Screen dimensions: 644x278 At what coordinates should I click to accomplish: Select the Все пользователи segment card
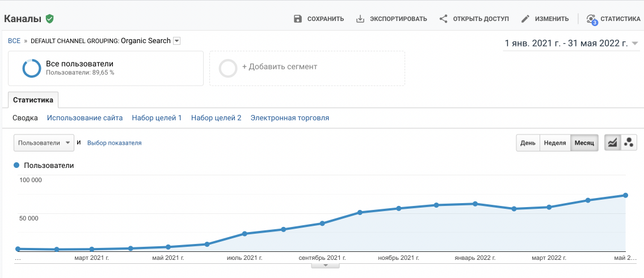pyautogui.click(x=106, y=68)
